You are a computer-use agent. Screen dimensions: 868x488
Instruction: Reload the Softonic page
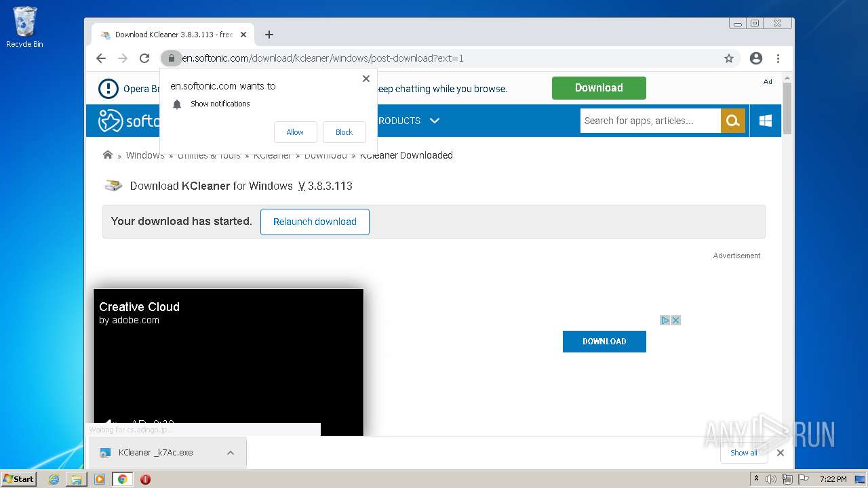pos(144,58)
